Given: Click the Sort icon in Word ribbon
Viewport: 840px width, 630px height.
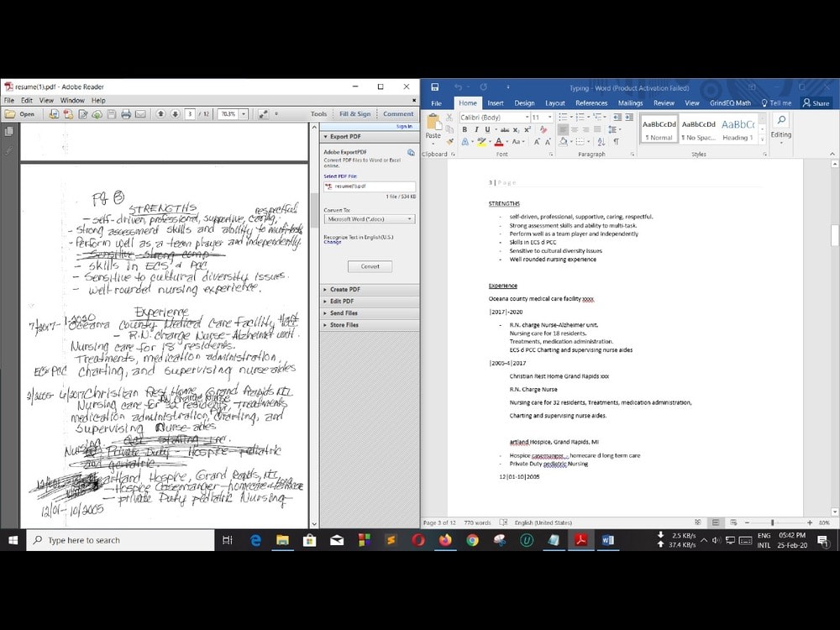Looking at the screenshot, I should [x=601, y=141].
